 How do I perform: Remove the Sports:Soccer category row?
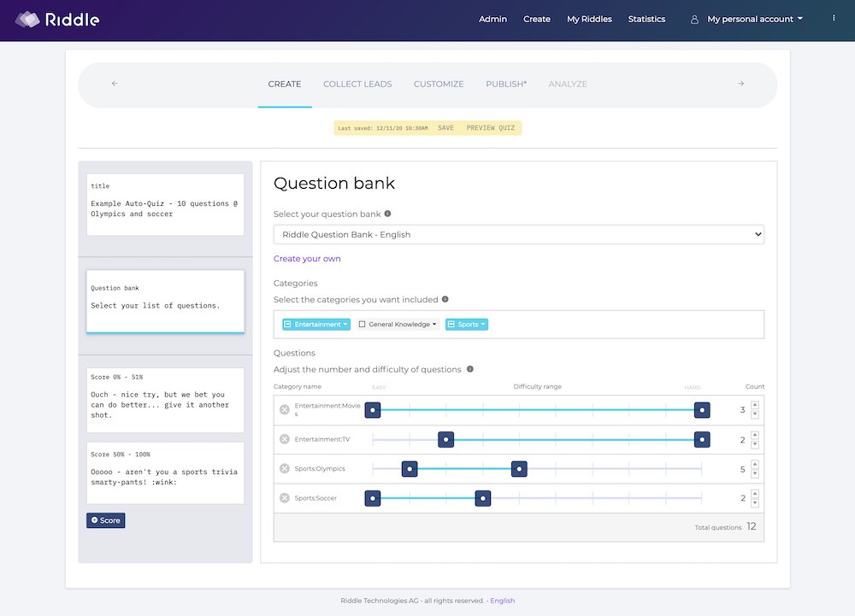(284, 498)
